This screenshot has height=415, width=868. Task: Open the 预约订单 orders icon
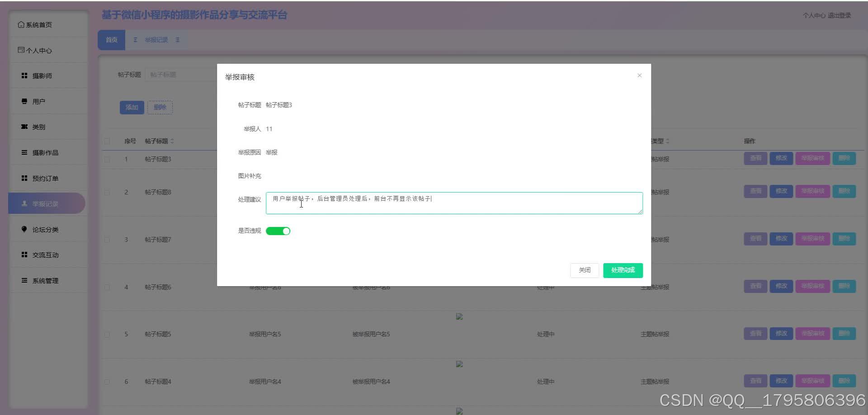24,178
